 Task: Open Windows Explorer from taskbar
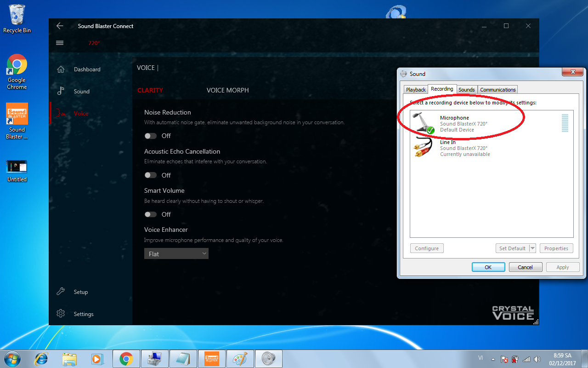pos(69,359)
